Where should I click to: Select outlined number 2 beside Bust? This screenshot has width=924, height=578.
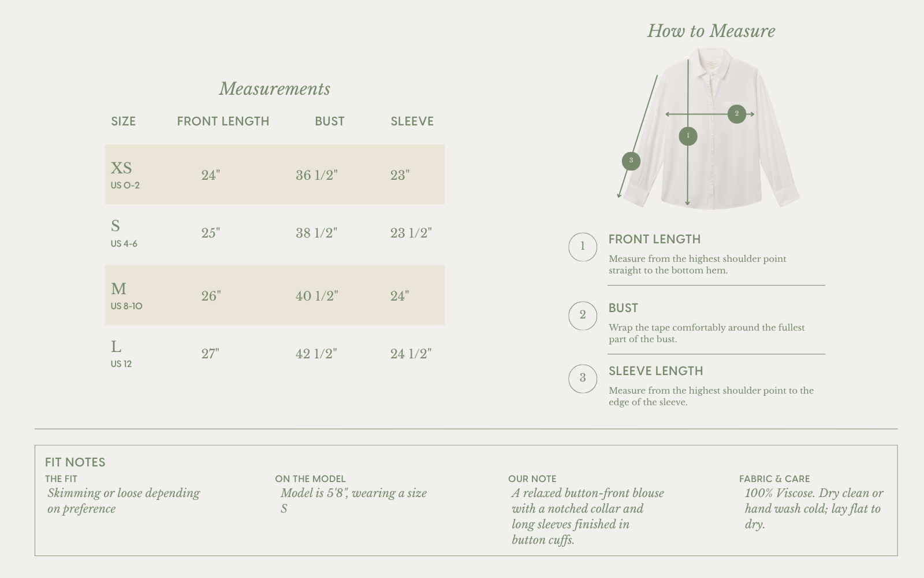click(583, 316)
